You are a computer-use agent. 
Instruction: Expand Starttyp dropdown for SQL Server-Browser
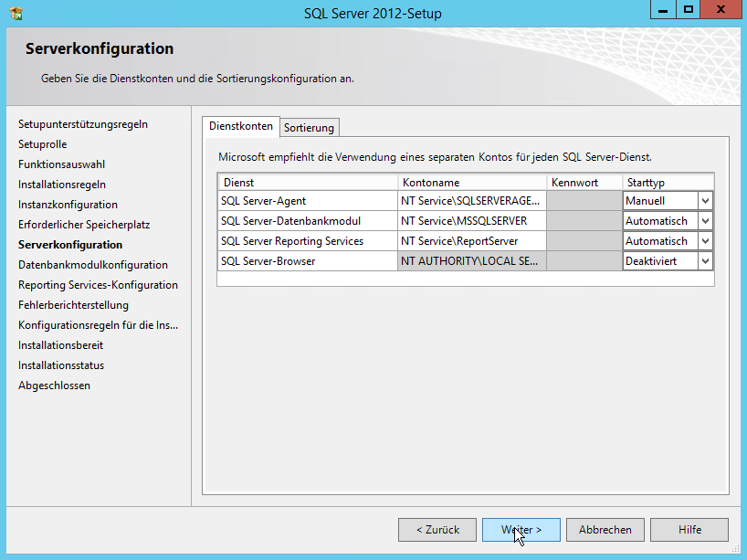[x=704, y=261]
